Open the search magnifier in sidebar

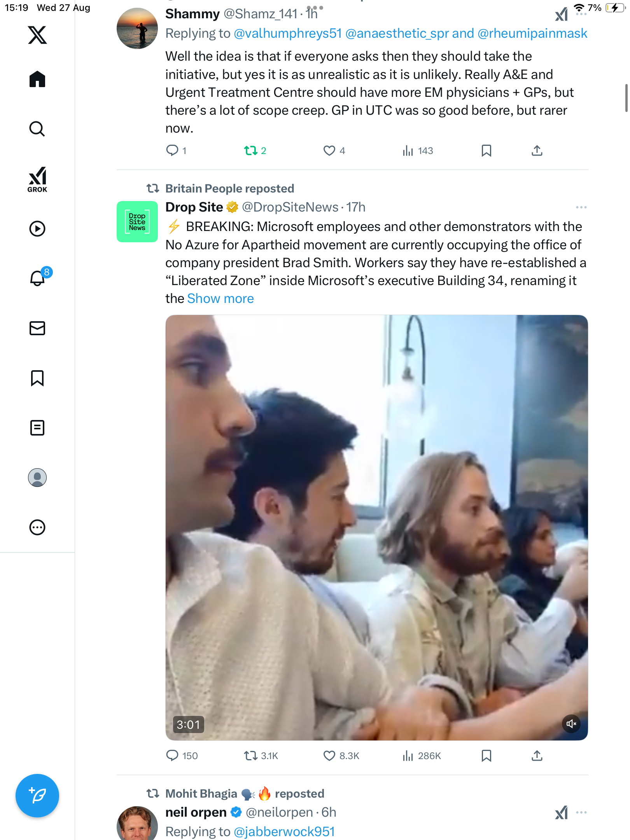(x=37, y=129)
